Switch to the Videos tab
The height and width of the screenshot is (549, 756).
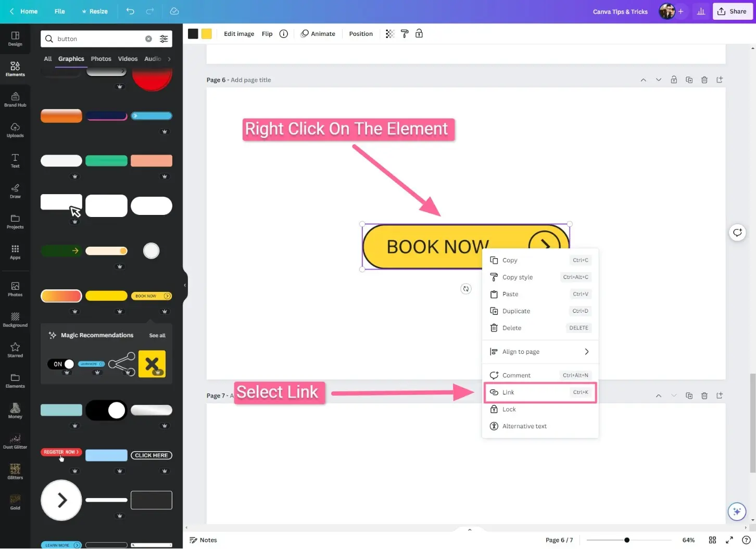click(128, 59)
